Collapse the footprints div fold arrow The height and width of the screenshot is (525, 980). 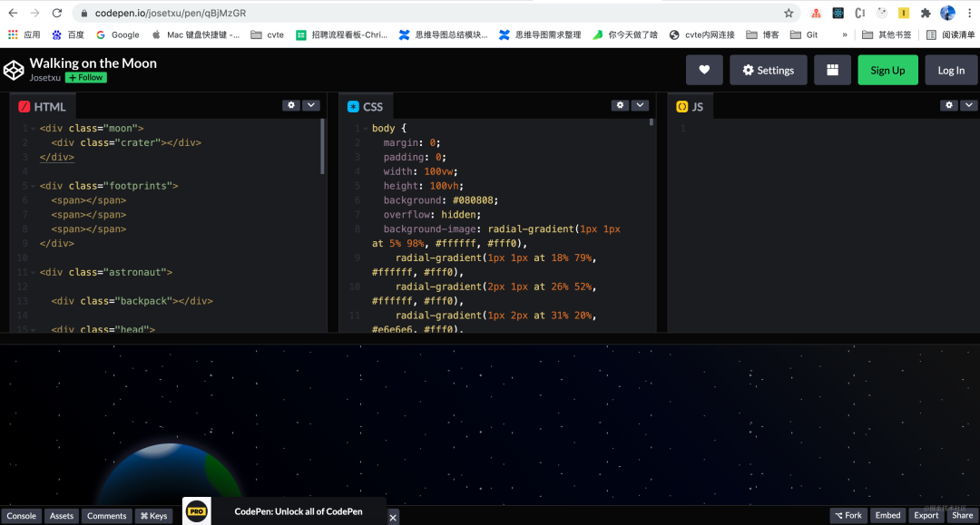point(34,186)
